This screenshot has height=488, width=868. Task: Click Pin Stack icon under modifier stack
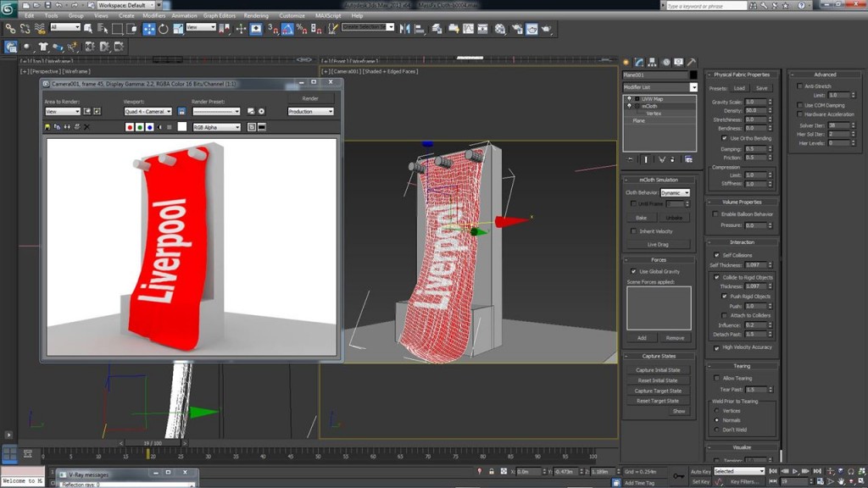pyautogui.click(x=631, y=159)
